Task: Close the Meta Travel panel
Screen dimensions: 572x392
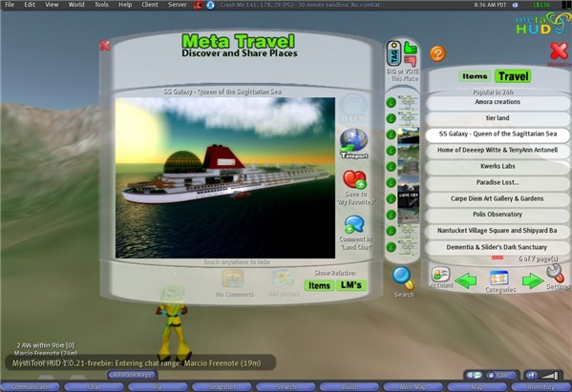Action: coord(105,46)
